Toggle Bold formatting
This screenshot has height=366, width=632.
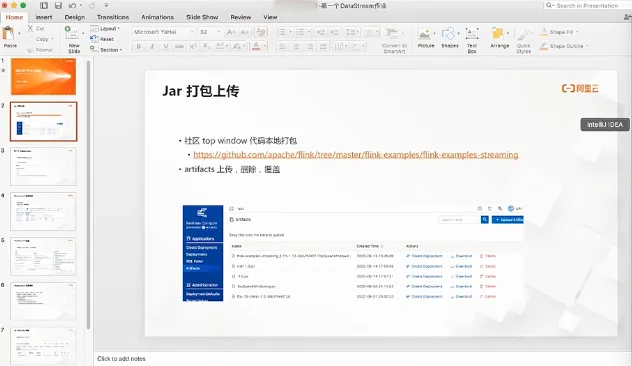click(139, 46)
